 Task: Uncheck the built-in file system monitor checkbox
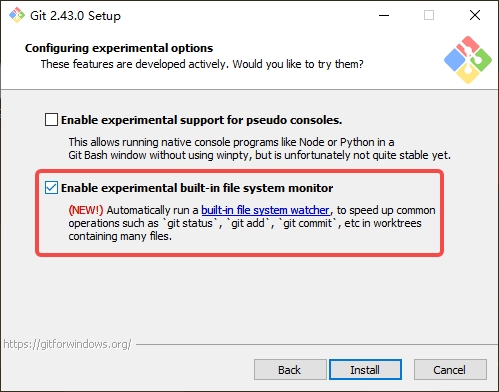point(51,188)
